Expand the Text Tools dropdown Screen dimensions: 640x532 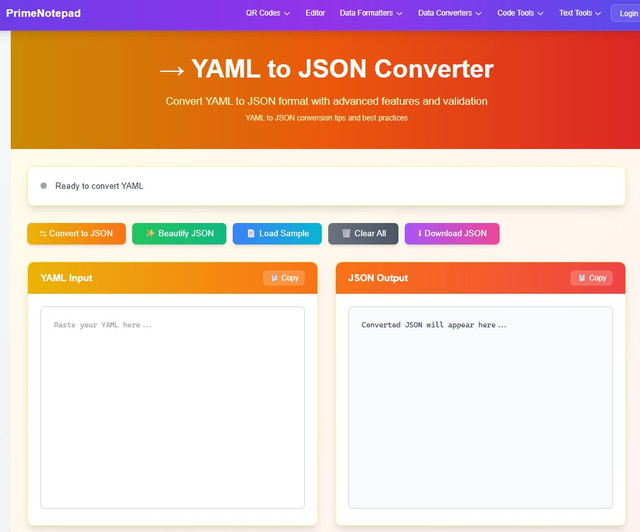[x=580, y=13]
